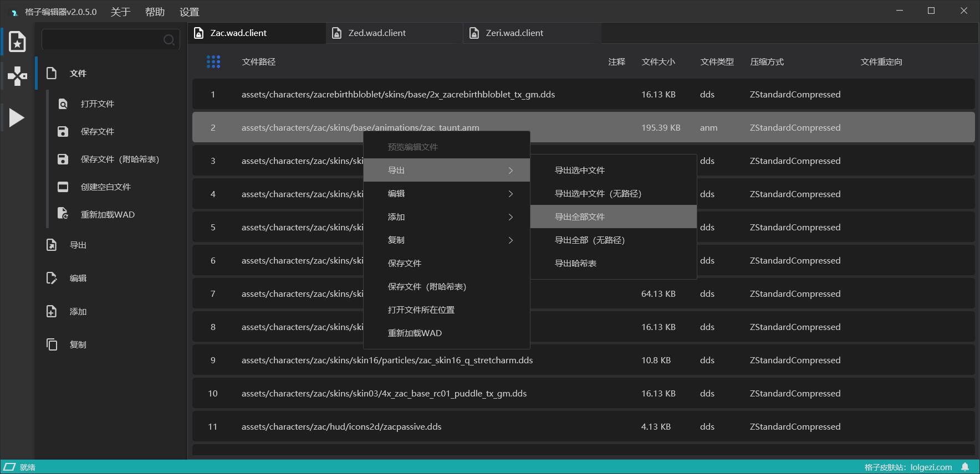The width and height of the screenshot is (980, 474).
Task: Focus the sidebar search input field
Action: (103, 40)
